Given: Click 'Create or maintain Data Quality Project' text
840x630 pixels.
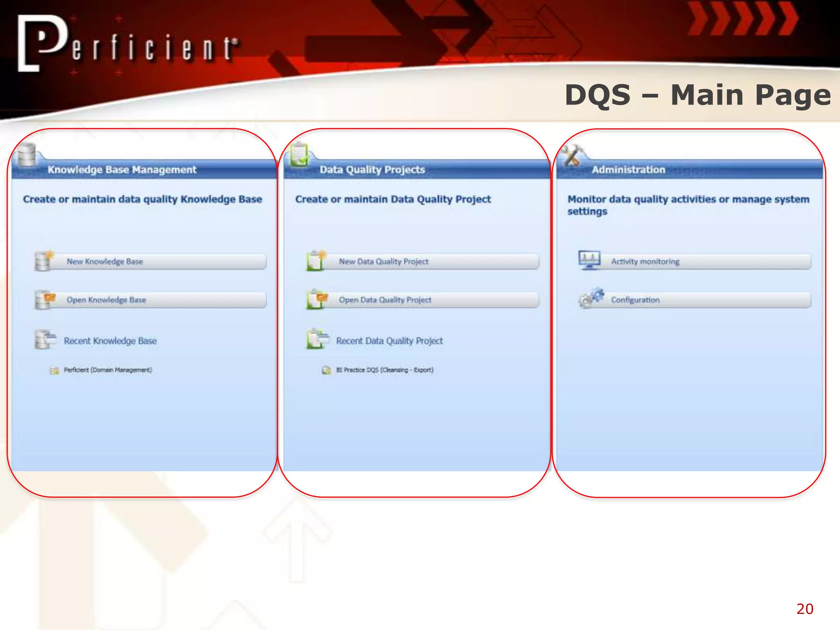Looking at the screenshot, I should pos(393,199).
